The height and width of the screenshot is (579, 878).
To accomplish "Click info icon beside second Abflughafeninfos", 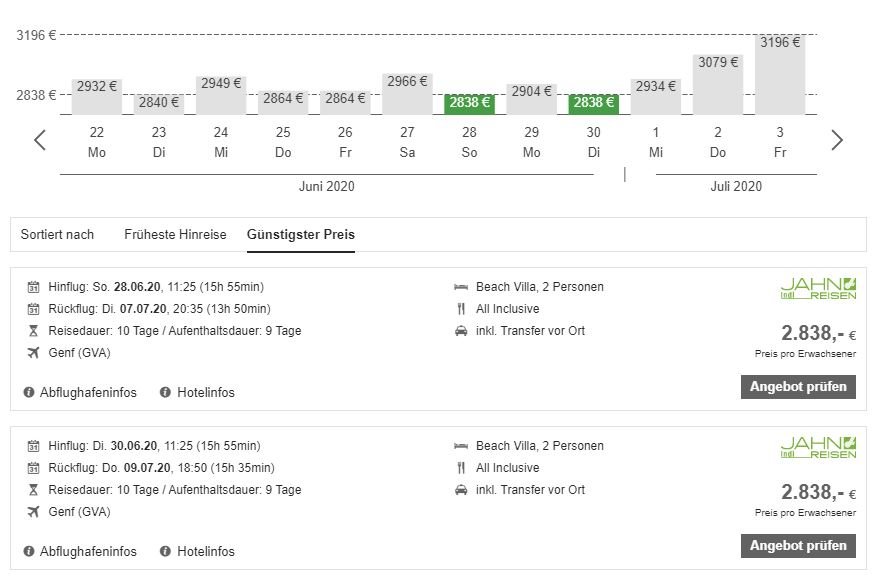I will 28,551.
